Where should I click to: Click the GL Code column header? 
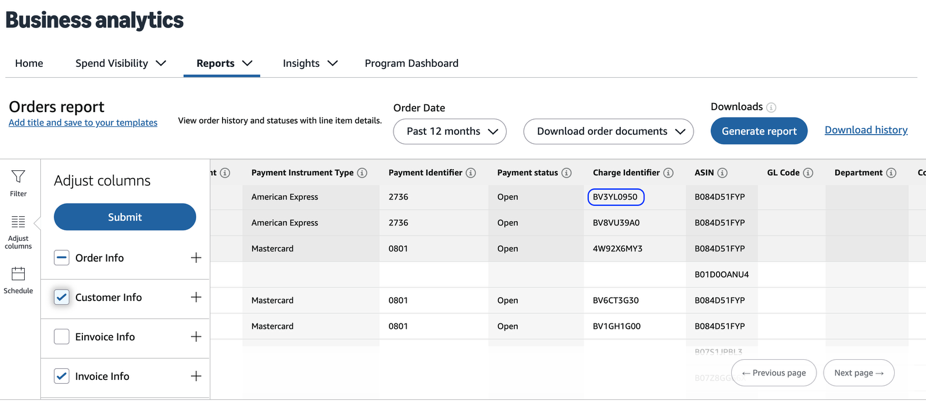point(784,173)
